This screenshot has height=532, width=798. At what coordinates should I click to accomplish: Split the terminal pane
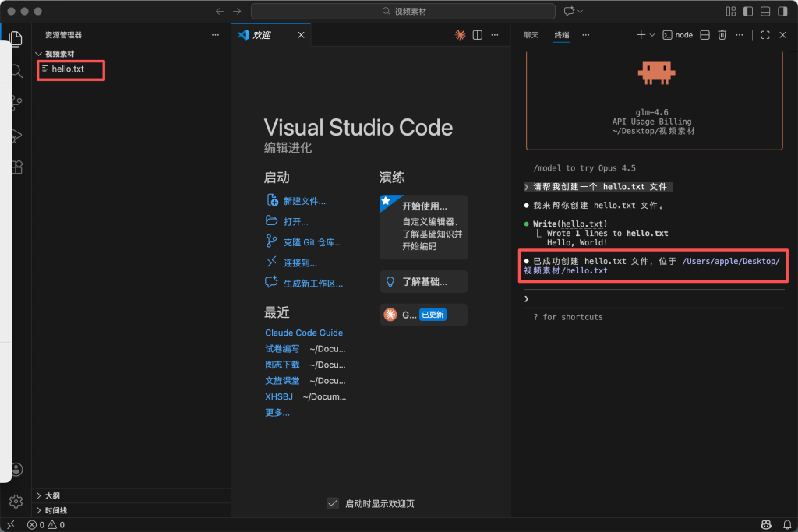click(704, 35)
